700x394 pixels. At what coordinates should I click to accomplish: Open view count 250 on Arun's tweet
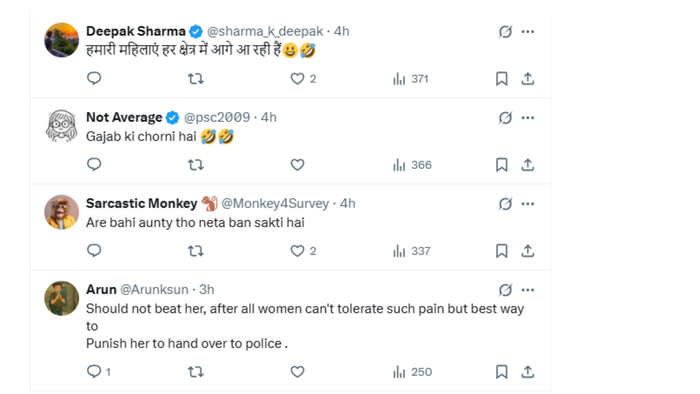pos(412,372)
